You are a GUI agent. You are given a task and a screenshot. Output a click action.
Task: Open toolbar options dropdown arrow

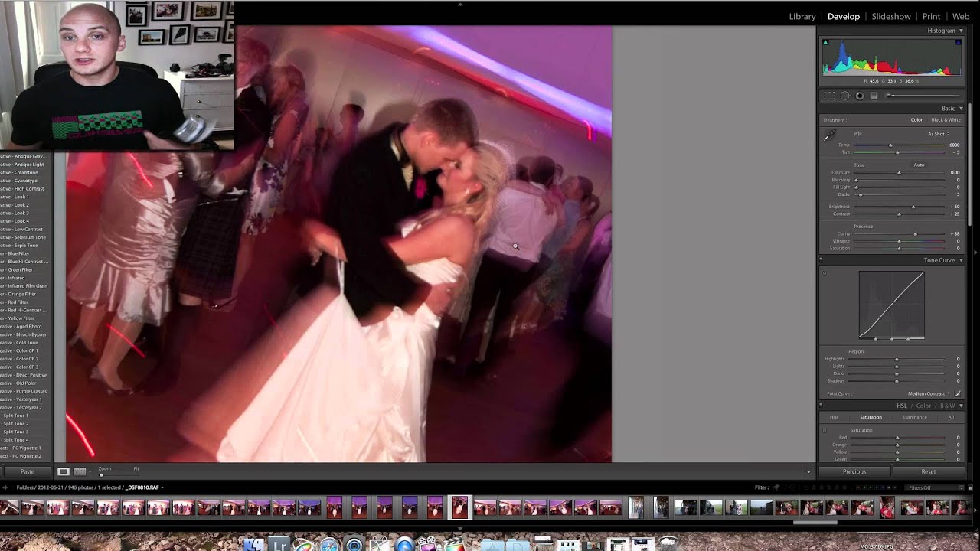point(808,471)
